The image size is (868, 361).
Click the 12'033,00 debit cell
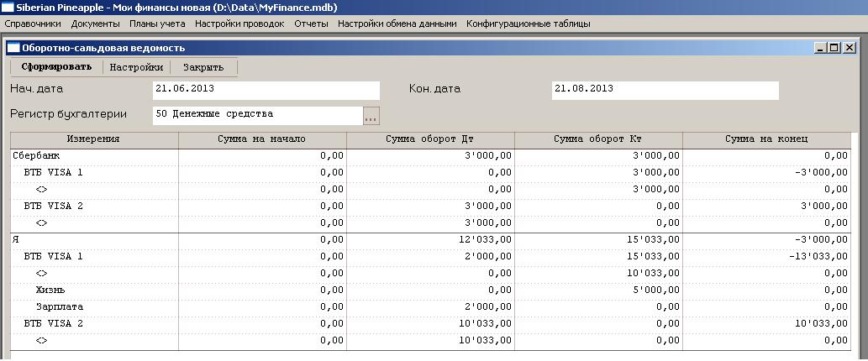pyautogui.click(x=430, y=240)
